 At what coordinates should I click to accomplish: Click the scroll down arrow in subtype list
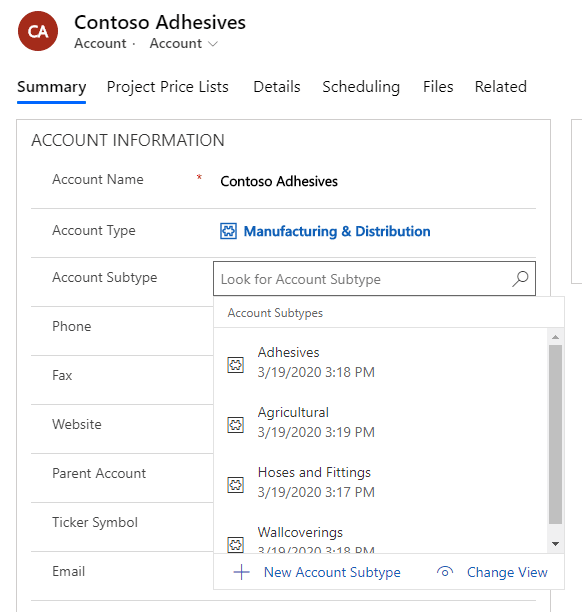pyautogui.click(x=555, y=544)
